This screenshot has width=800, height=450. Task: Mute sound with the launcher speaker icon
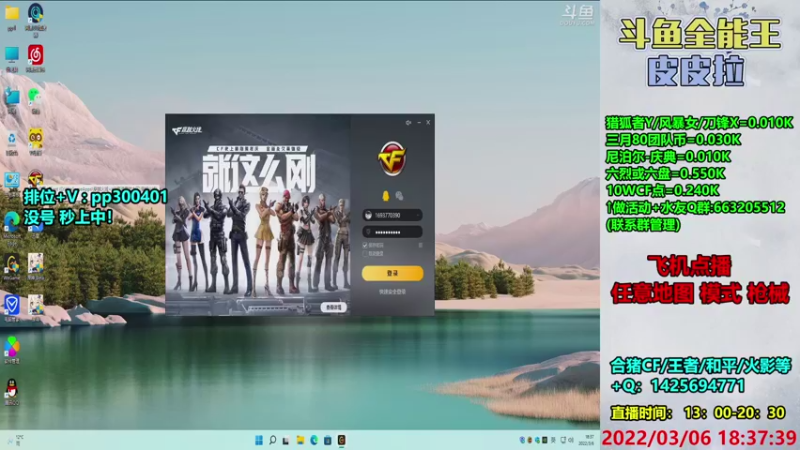pyautogui.click(x=408, y=122)
